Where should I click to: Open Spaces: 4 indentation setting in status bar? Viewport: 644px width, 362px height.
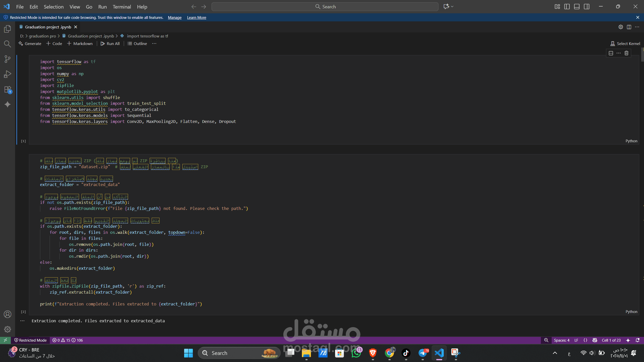[x=561, y=340]
